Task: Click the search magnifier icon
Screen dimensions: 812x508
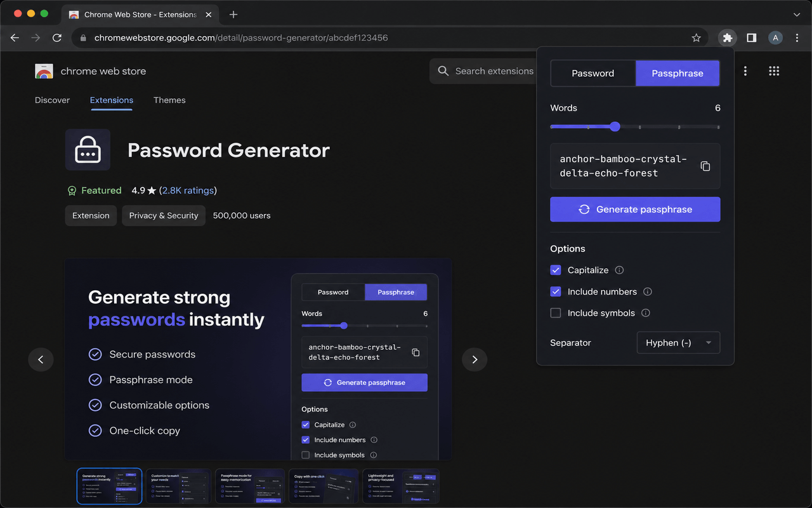Action: (x=443, y=71)
